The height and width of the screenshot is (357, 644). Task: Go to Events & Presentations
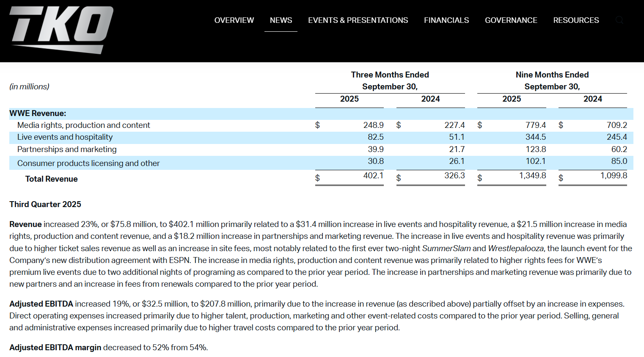tap(358, 20)
